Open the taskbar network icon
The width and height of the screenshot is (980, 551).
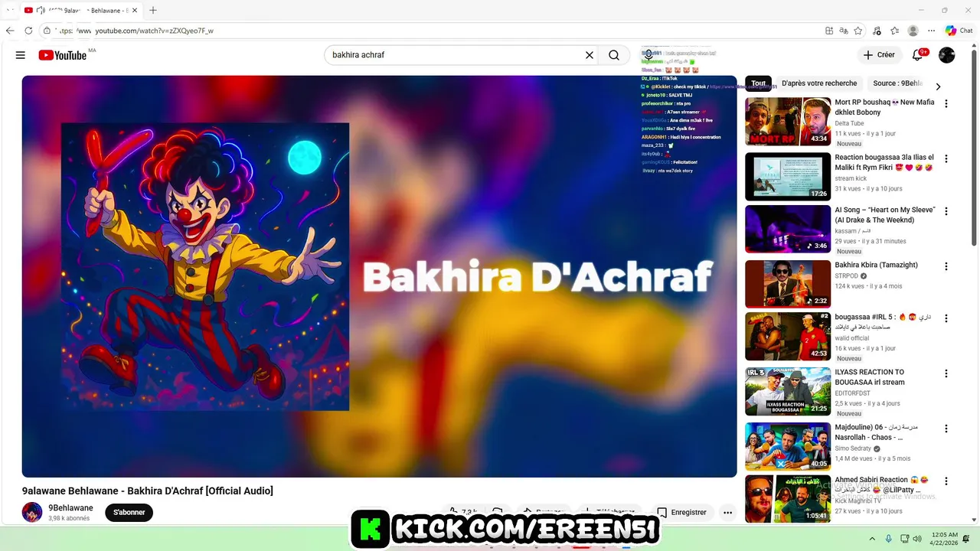point(904,539)
